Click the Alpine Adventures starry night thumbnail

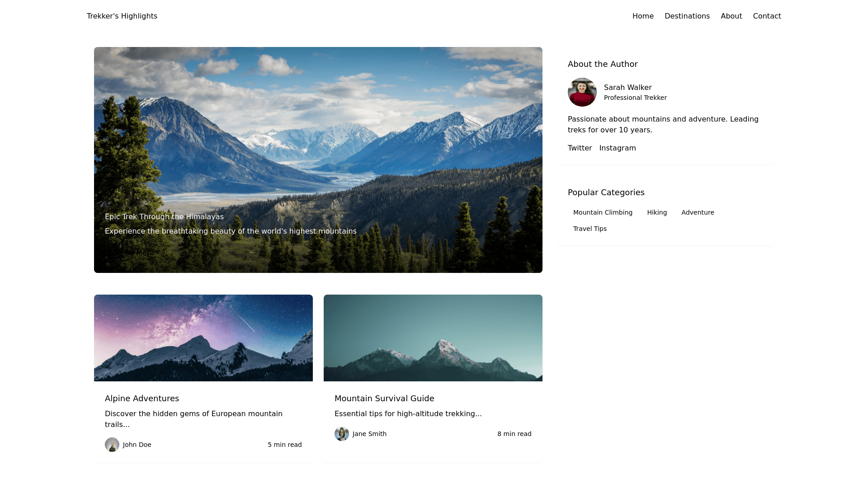pos(203,338)
